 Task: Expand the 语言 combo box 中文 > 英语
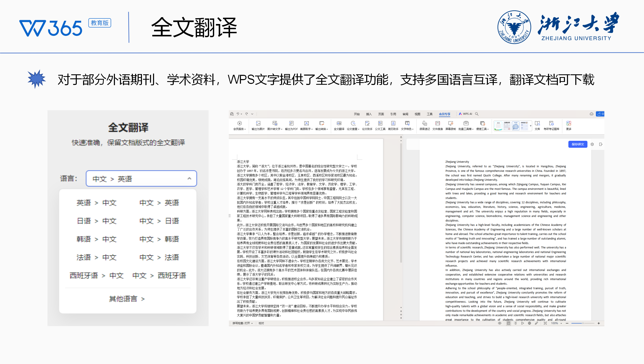(x=141, y=179)
